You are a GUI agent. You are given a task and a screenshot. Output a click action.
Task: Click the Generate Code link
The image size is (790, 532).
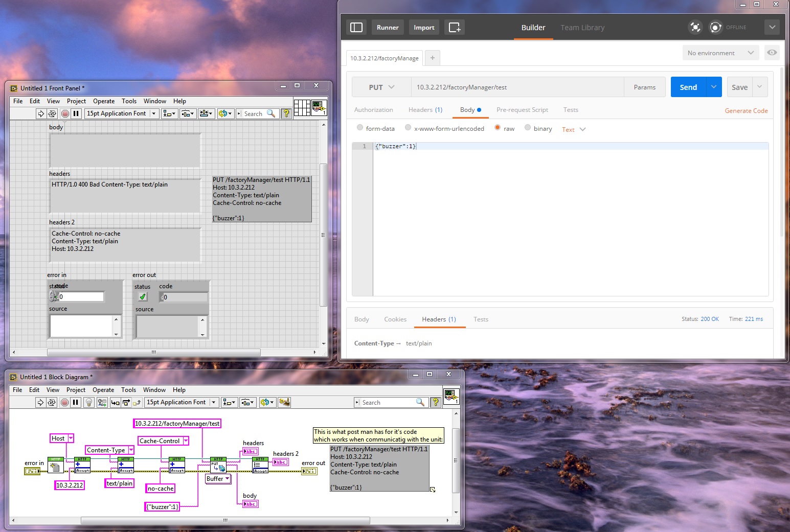(746, 111)
